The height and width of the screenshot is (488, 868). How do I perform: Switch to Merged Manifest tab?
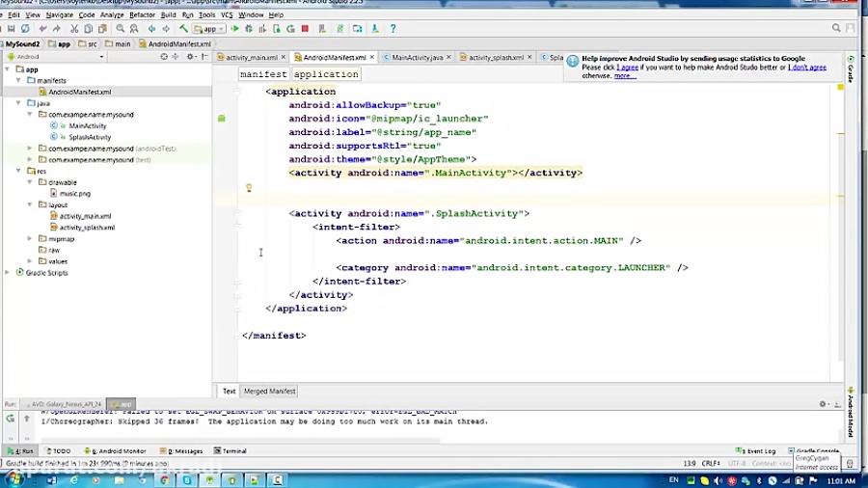coord(270,392)
